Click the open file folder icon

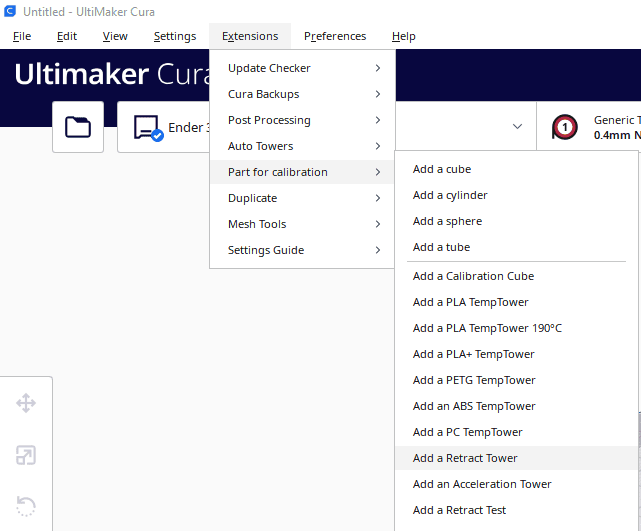click(78, 127)
